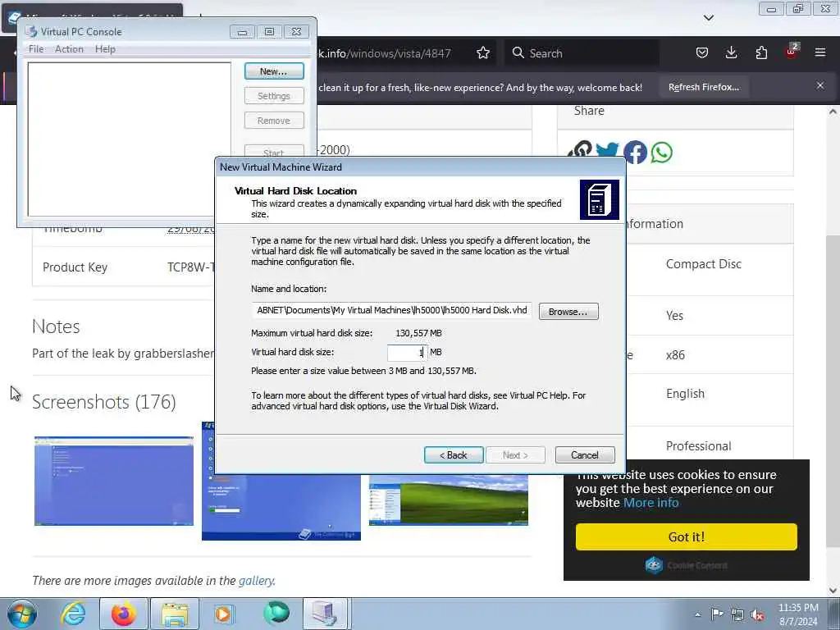Focus the virtual hard disk size field

click(407, 352)
